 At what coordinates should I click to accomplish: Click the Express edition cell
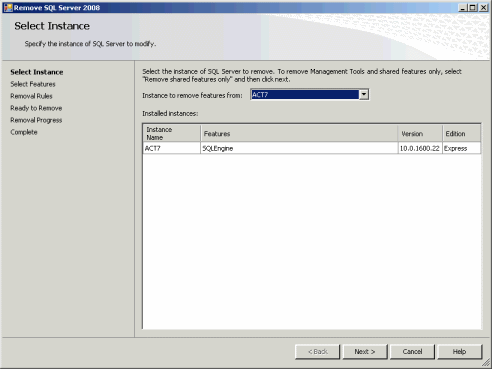point(462,148)
